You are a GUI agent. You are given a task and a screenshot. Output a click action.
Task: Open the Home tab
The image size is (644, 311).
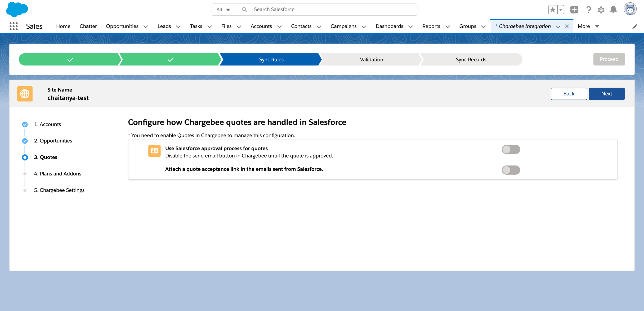[63, 26]
